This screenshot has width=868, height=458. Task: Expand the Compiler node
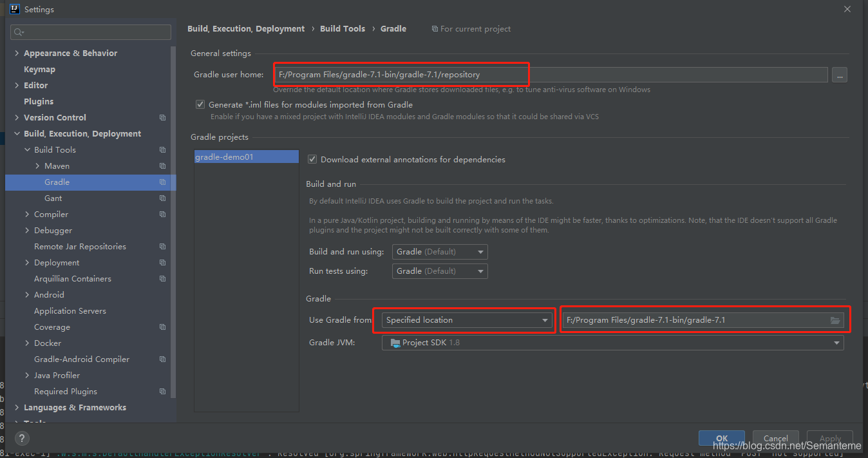(x=27, y=215)
